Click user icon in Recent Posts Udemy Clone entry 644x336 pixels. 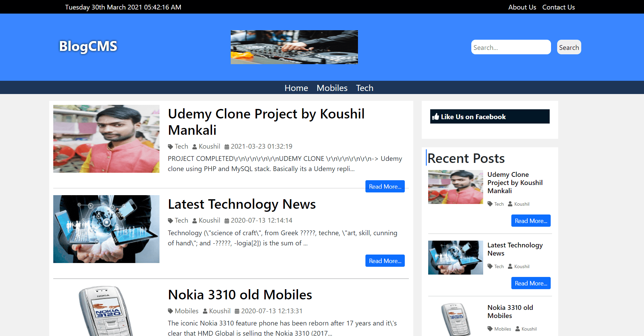coord(510,204)
